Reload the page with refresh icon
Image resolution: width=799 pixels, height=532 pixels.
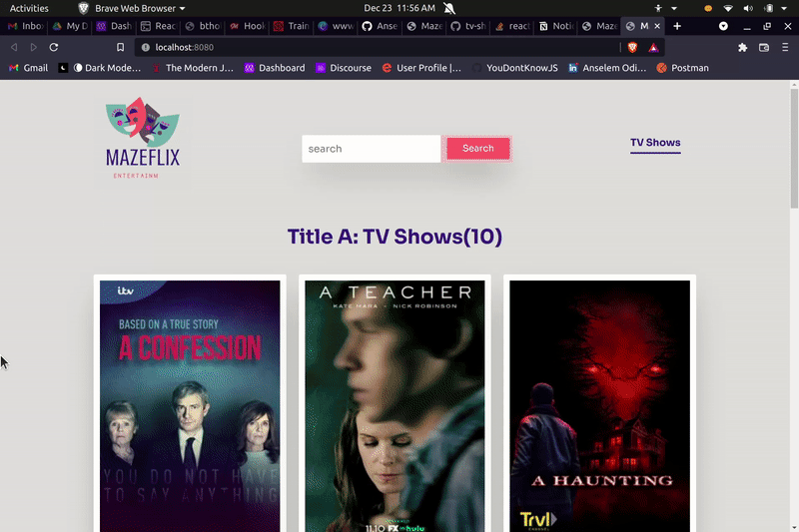(54, 47)
